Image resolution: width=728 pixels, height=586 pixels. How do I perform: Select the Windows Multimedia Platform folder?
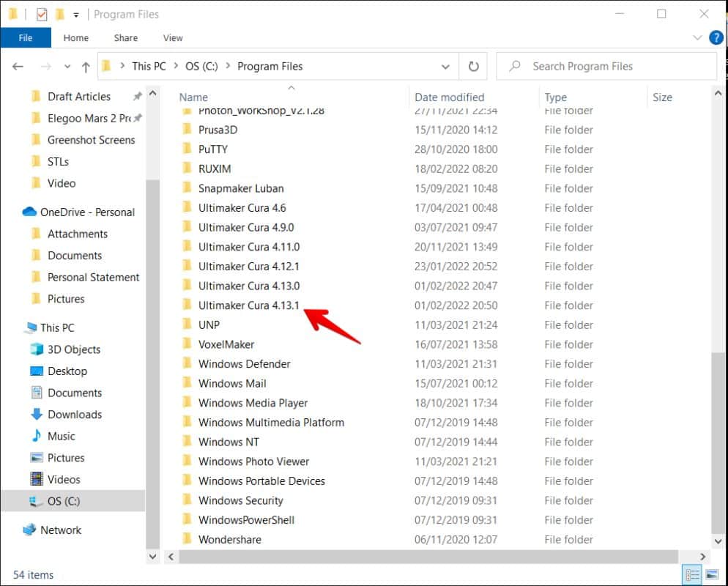pyautogui.click(x=271, y=422)
